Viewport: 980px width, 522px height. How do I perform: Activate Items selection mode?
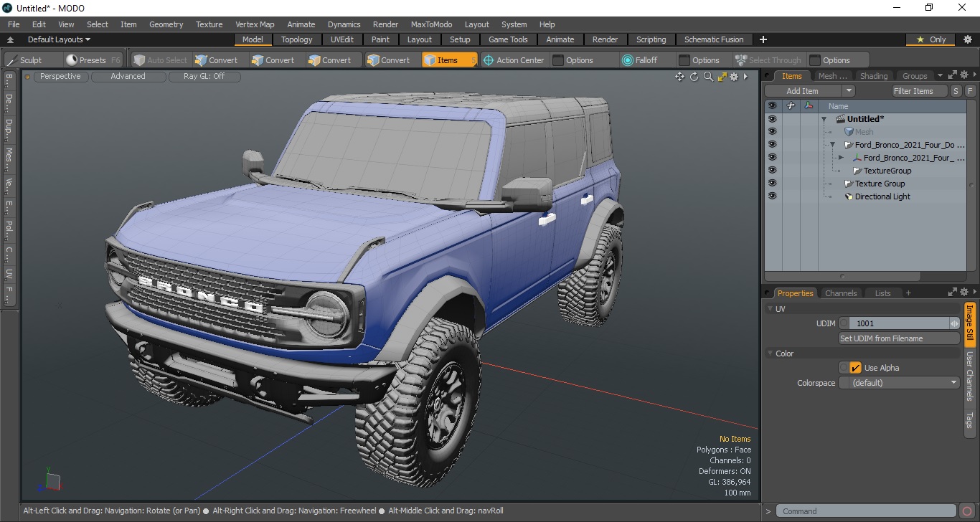pyautogui.click(x=448, y=60)
